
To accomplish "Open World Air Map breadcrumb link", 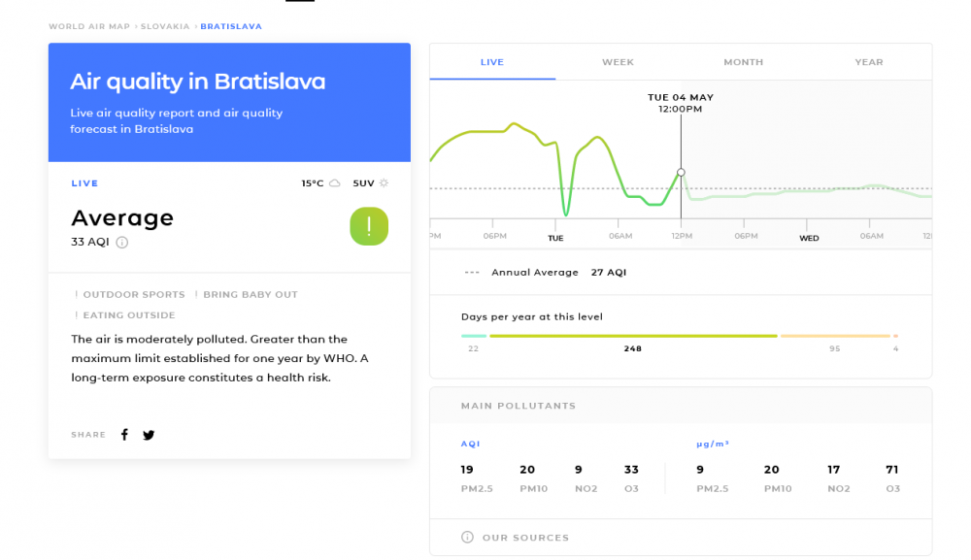I will [x=89, y=26].
